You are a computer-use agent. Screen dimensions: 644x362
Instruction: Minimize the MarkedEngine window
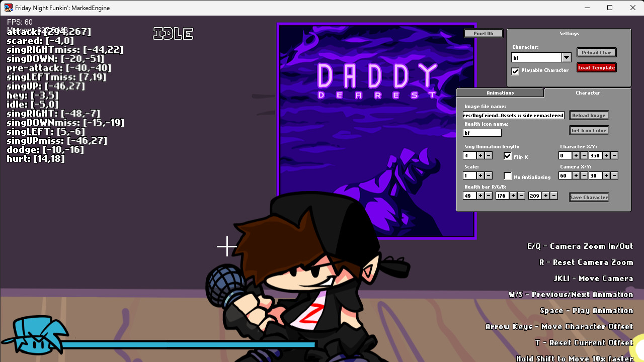coord(587,8)
